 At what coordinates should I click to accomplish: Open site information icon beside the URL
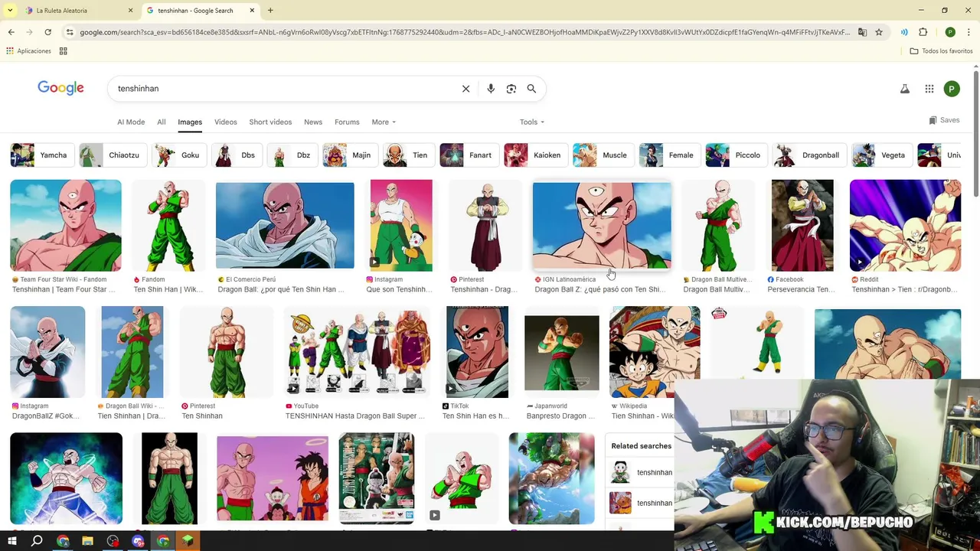(x=70, y=32)
